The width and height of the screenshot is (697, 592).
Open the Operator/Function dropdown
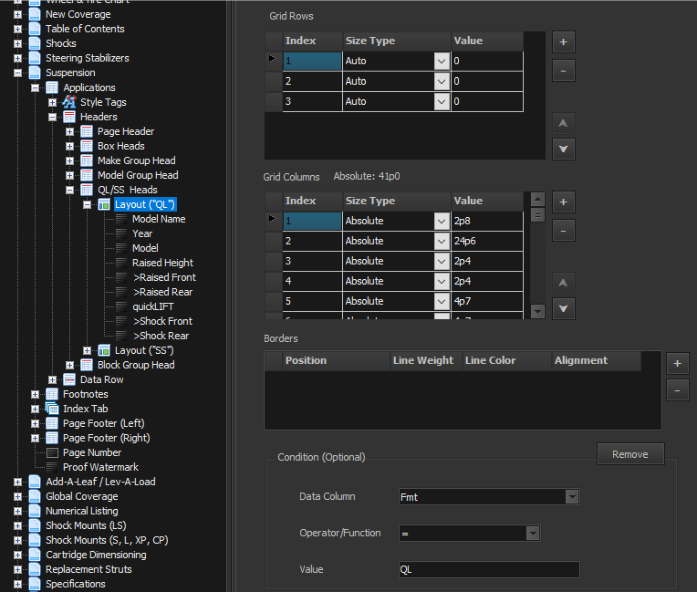pos(532,534)
